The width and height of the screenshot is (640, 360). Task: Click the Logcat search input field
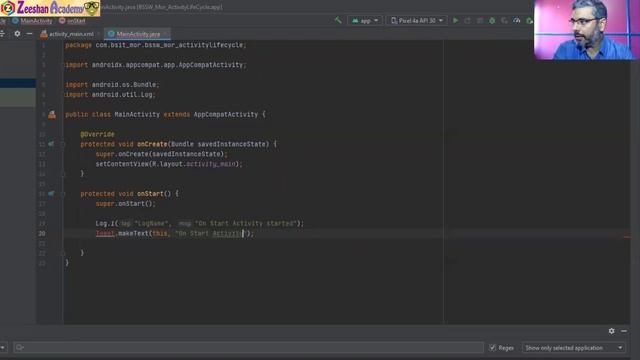(x=249, y=348)
